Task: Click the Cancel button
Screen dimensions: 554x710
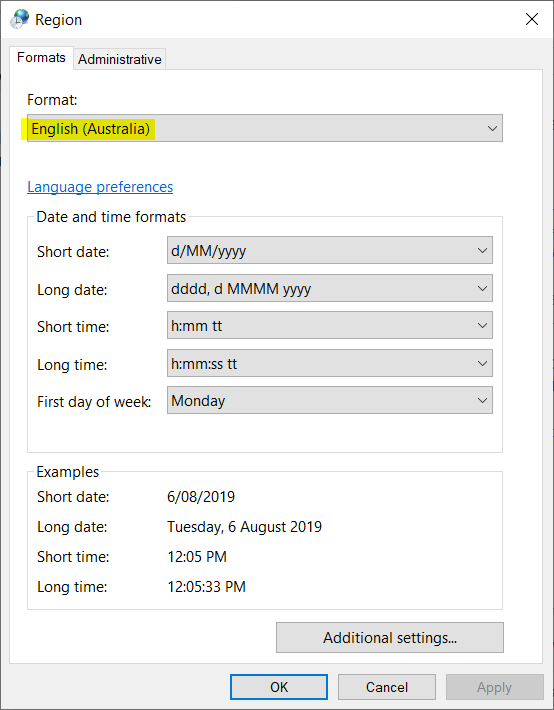Action: pyautogui.click(x=387, y=687)
